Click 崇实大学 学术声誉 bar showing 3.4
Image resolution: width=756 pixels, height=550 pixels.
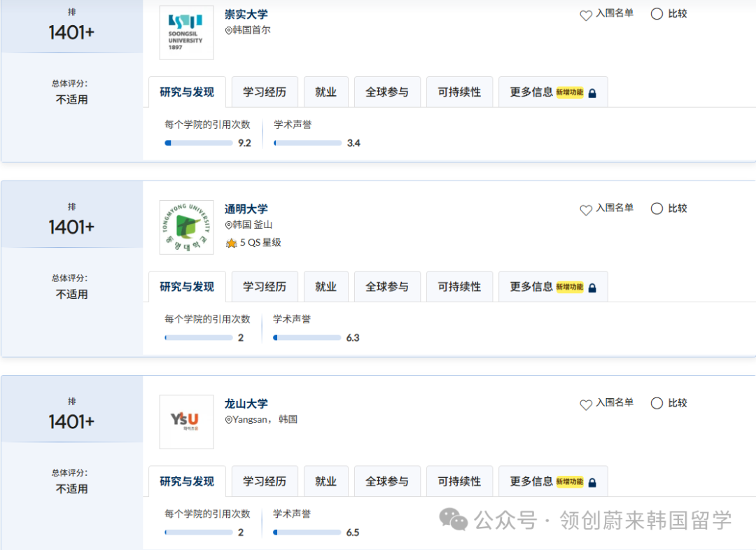click(307, 143)
